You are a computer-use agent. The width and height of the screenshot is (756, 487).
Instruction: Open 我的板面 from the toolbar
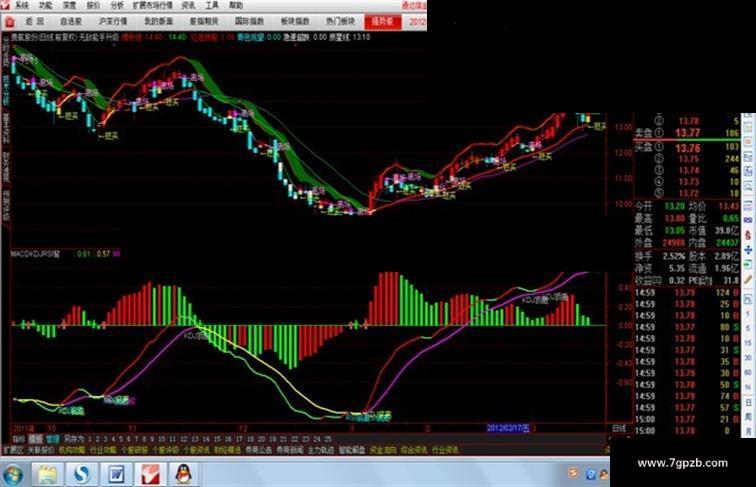click(159, 22)
